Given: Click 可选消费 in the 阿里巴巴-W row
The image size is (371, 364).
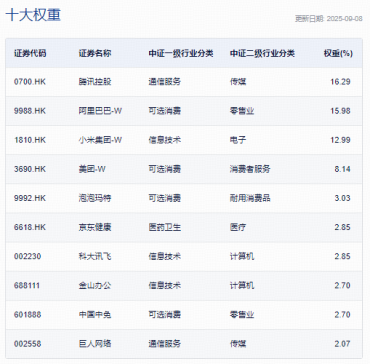Looking at the screenshot, I should [x=165, y=111].
